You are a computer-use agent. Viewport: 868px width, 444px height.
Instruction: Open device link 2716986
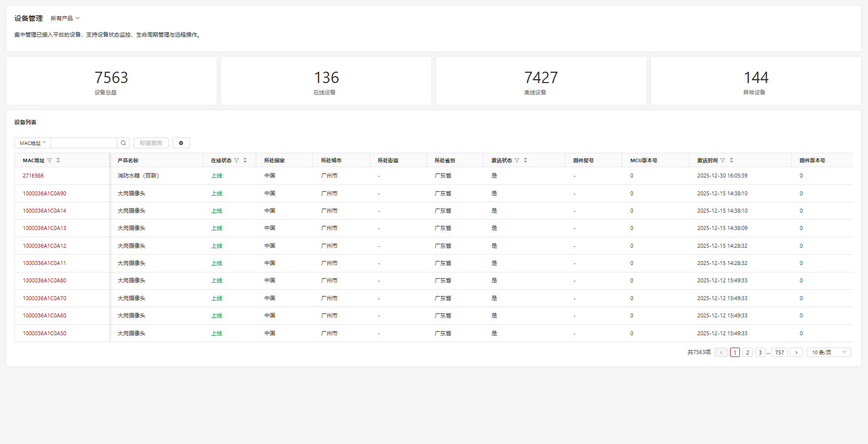pos(33,176)
